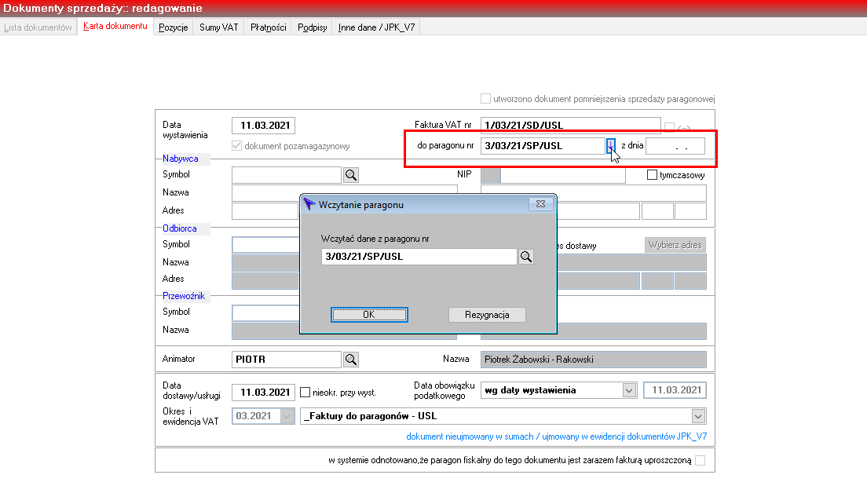Confirm with the OK button

pyautogui.click(x=369, y=315)
